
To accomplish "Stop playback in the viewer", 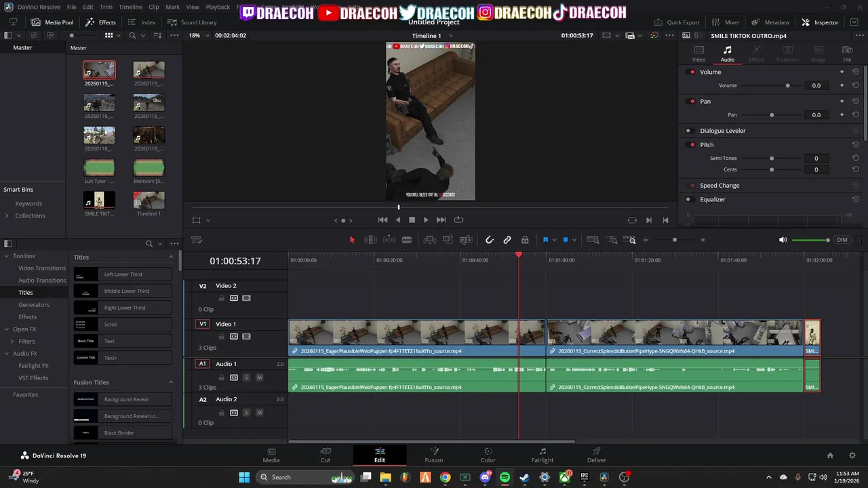I will click(x=412, y=220).
